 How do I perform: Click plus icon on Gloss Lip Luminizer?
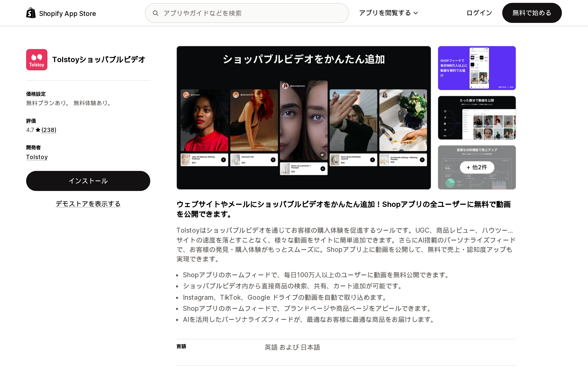(x=323, y=169)
